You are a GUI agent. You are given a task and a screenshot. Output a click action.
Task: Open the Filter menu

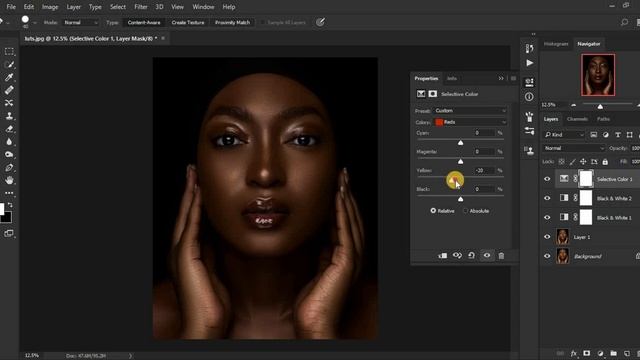pos(141,7)
